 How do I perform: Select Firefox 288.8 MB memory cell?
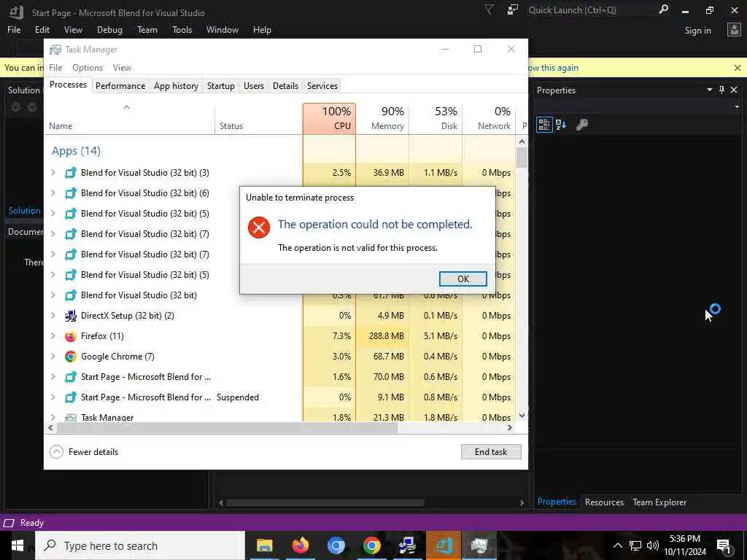382,335
